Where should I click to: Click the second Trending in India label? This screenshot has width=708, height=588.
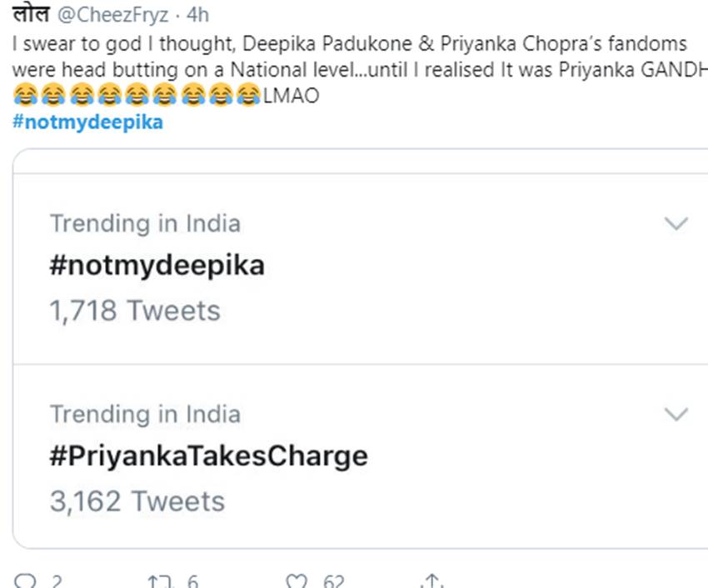click(145, 414)
